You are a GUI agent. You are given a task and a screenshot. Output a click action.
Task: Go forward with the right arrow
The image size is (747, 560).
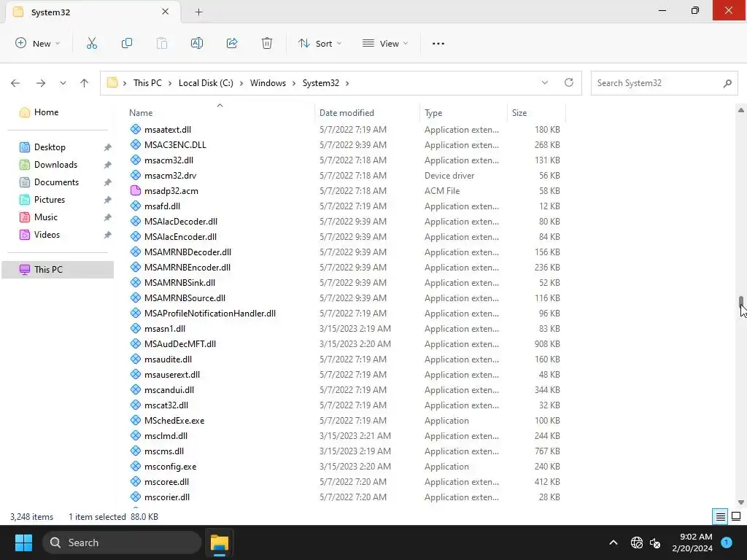tap(41, 83)
